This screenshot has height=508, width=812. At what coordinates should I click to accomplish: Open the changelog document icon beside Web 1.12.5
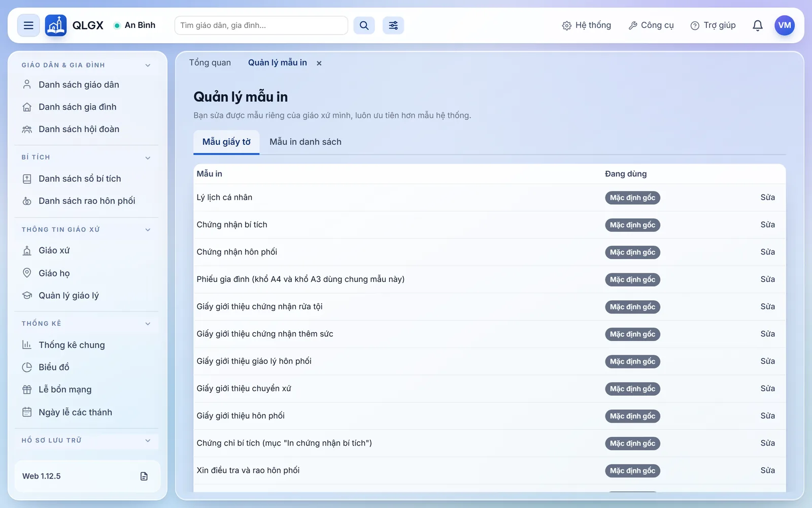coord(144,476)
